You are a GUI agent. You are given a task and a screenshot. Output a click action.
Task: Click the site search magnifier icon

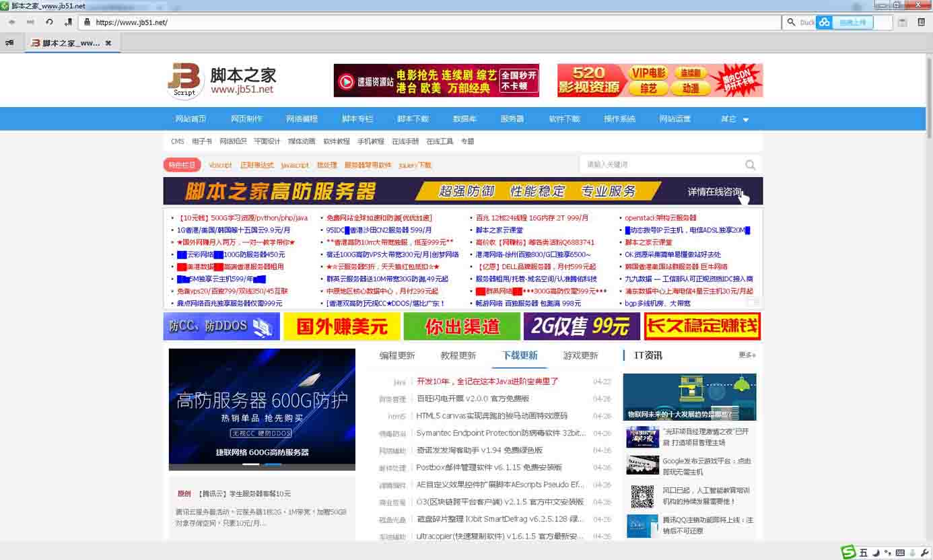pos(750,165)
